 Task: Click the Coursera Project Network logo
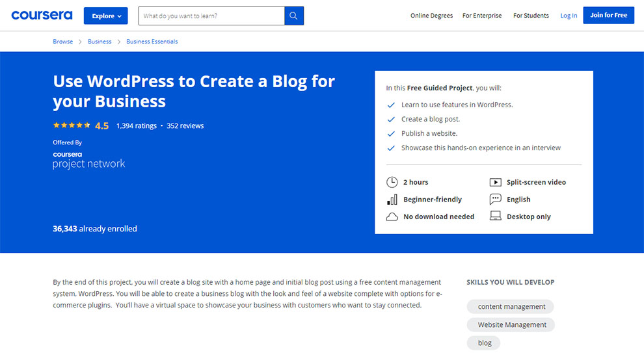pos(88,160)
